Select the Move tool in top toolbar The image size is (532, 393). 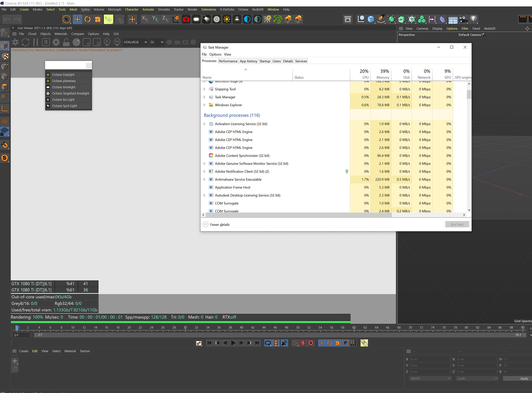[x=77, y=19]
